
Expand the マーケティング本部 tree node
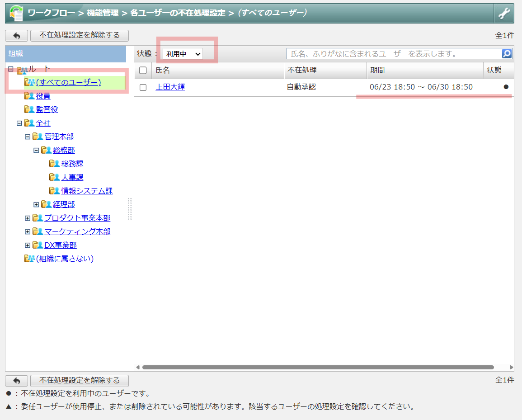pos(28,232)
